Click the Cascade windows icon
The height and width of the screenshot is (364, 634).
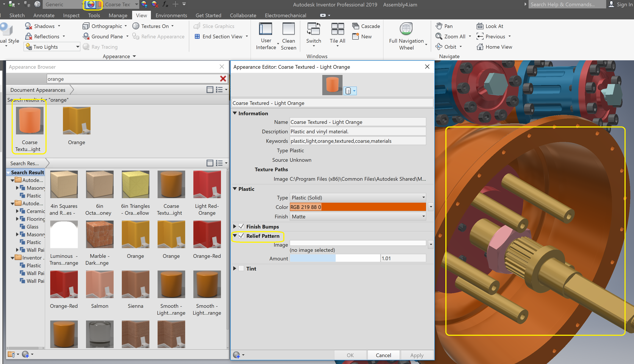point(355,26)
